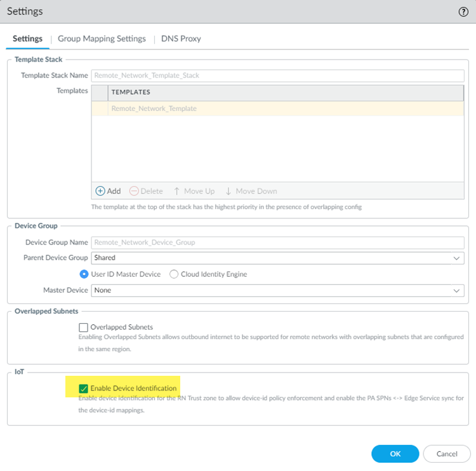Expand the Parent Device Group dropdown
The width and height of the screenshot is (476, 471).
point(456,258)
